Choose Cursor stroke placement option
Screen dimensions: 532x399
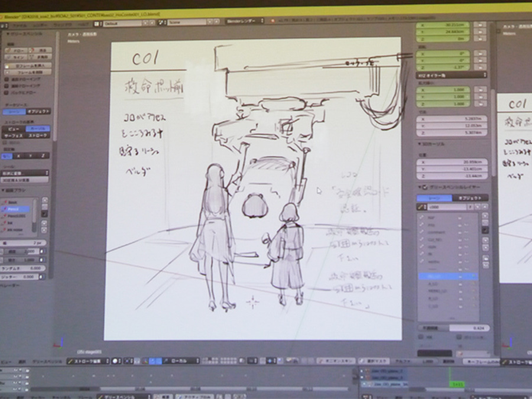[37, 128]
